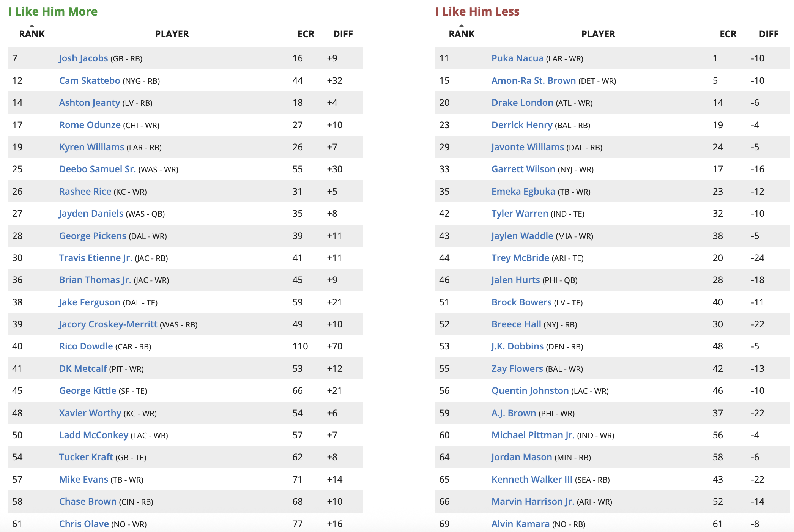Image resolution: width=794 pixels, height=532 pixels.
Task: Sort the I Like Him More table by RANK
Action: [32, 34]
